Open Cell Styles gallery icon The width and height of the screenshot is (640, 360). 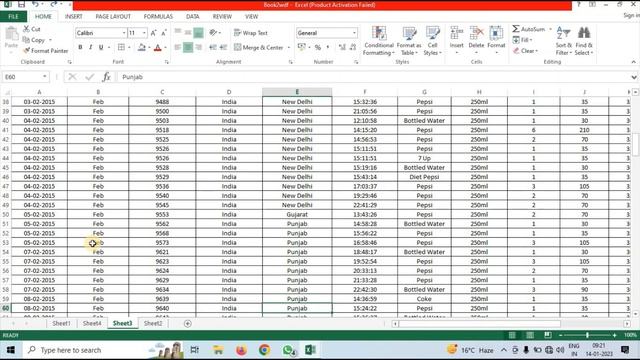point(432,33)
